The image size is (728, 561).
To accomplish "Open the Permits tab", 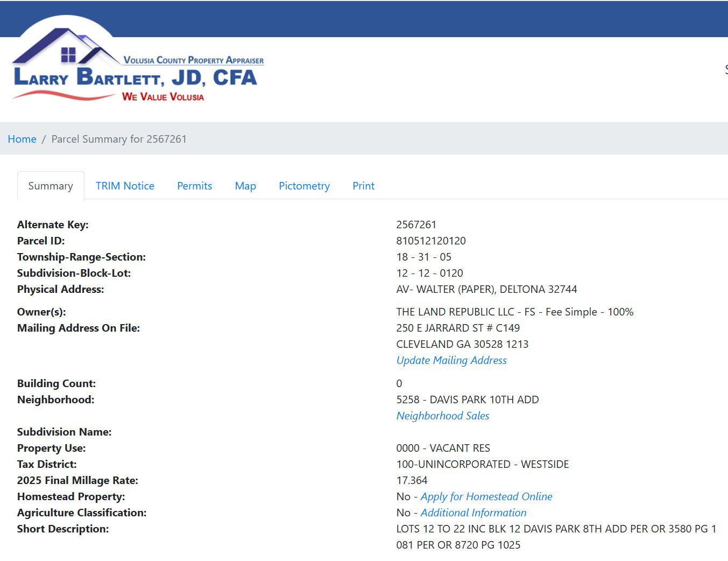I will coord(194,186).
